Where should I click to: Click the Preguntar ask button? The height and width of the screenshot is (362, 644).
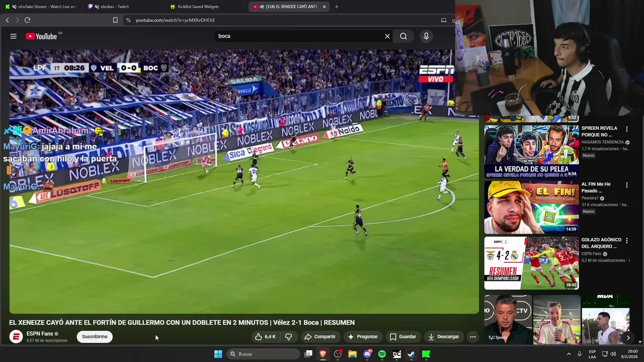362,336
